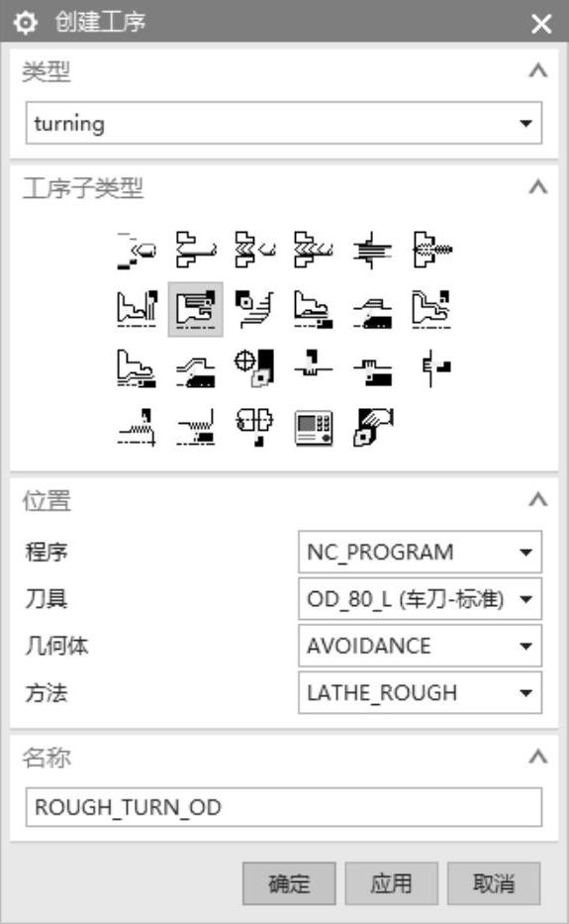This screenshot has height=924, width=569.
Task: Open the OD_80_L tool dropdown
Action: pos(420,599)
